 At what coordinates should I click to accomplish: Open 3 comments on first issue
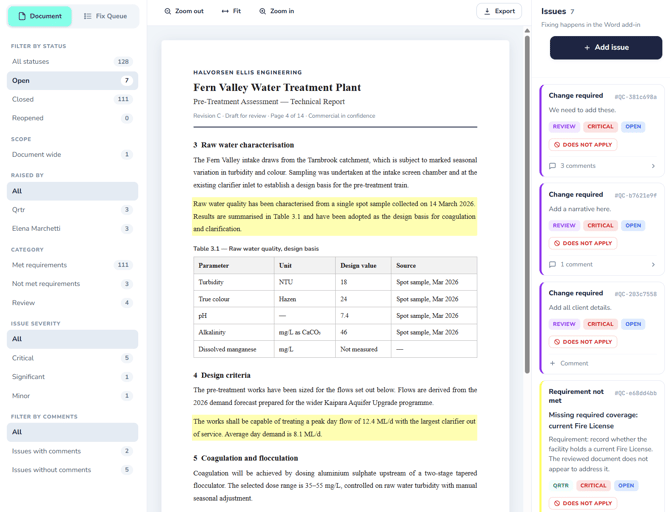point(578,166)
